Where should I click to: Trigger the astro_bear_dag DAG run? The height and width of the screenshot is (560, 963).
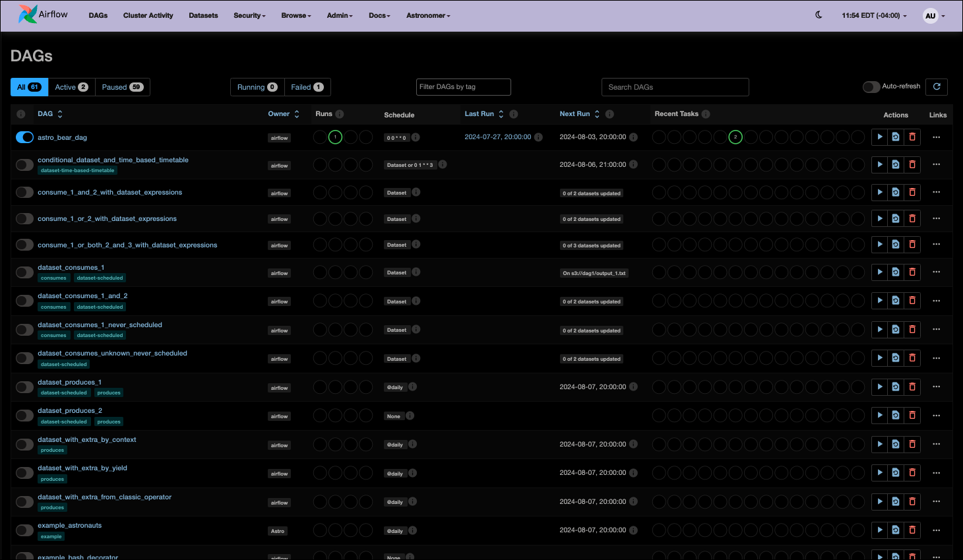point(879,137)
